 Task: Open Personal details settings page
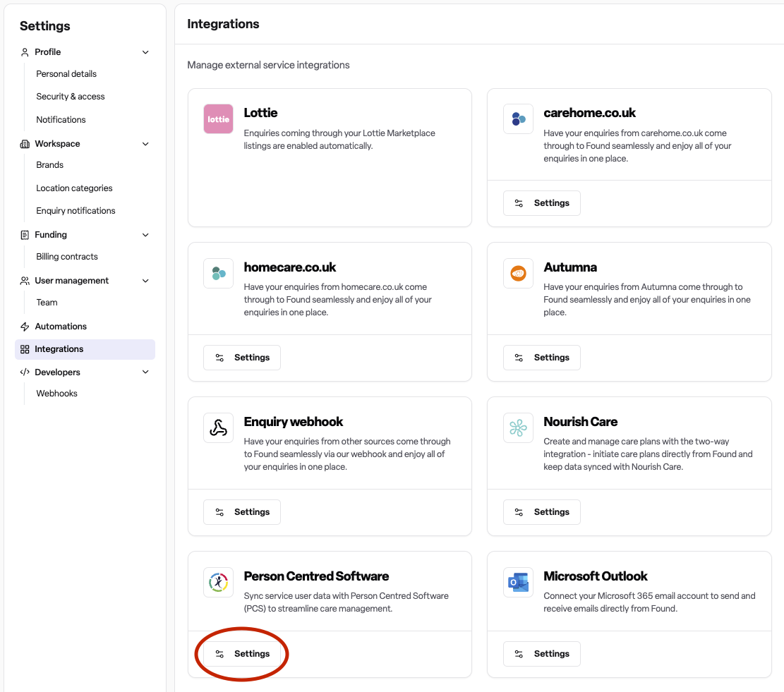66,74
